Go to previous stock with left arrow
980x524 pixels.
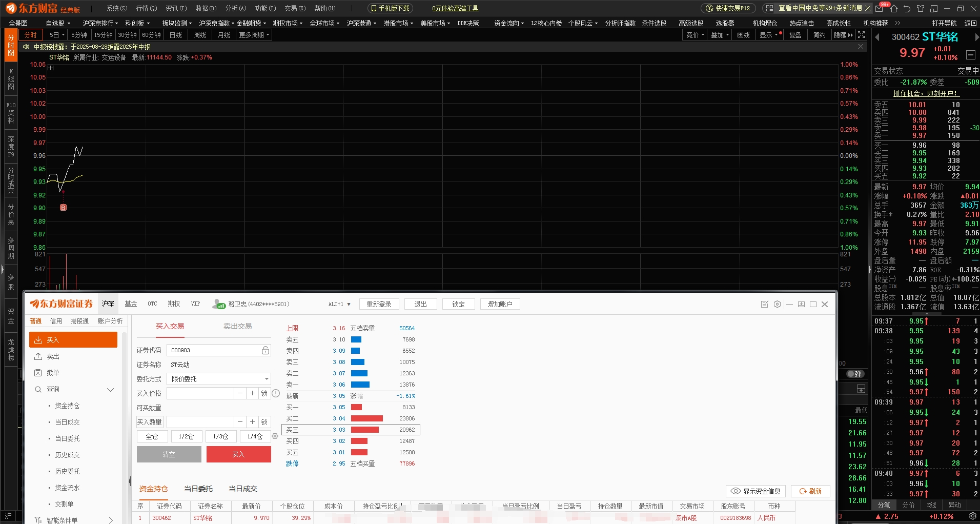pos(877,37)
